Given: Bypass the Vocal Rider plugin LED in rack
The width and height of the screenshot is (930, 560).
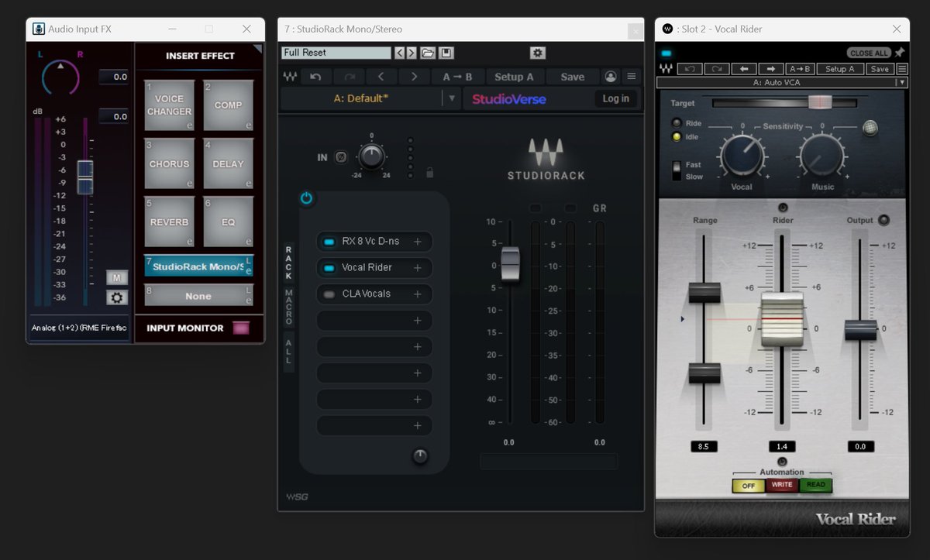Looking at the screenshot, I should click(x=329, y=268).
